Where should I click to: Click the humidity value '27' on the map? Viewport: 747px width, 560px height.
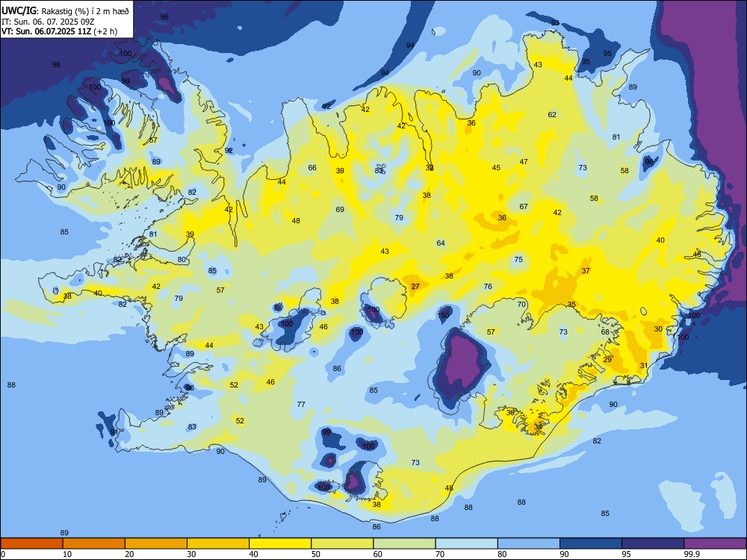click(x=415, y=286)
